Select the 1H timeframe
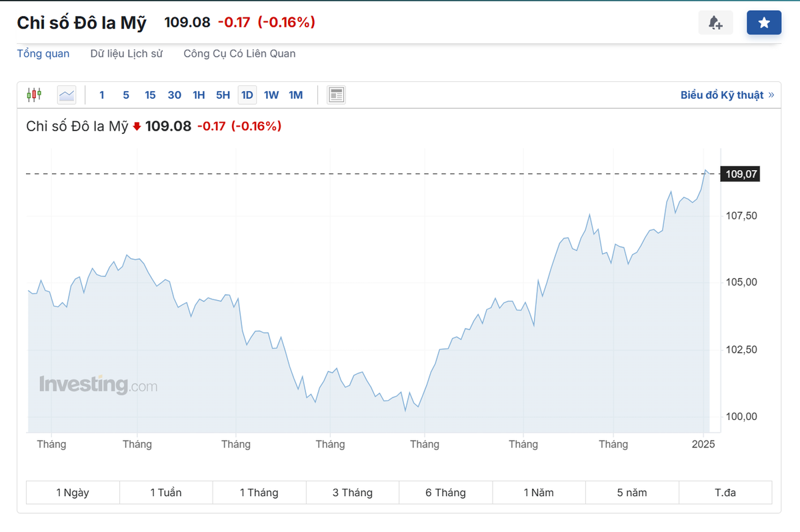 (x=199, y=95)
